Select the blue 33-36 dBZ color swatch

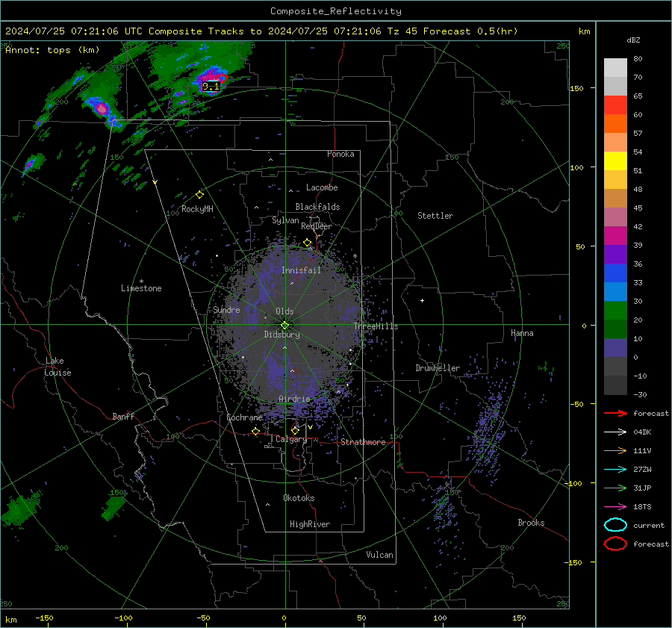[x=615, y=273]
